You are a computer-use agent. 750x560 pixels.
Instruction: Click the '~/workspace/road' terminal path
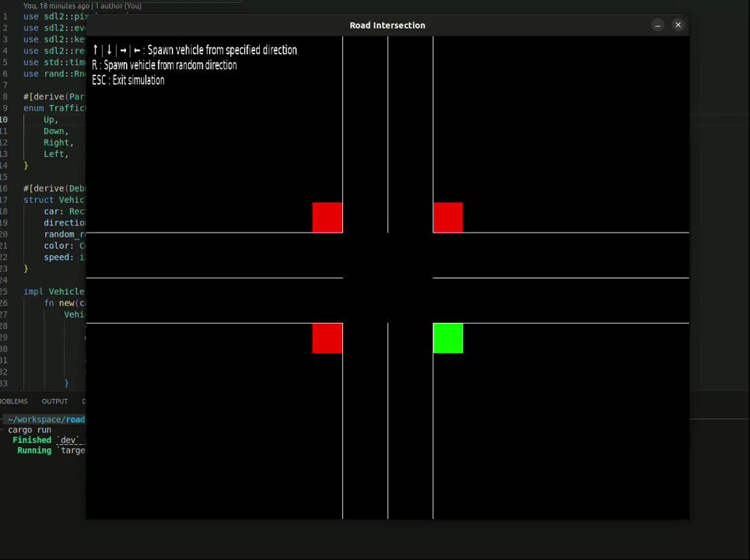coord(47,419)
